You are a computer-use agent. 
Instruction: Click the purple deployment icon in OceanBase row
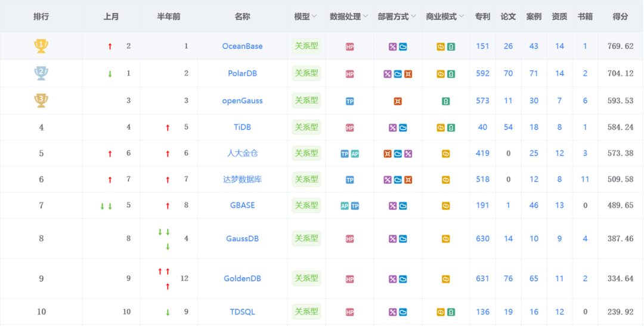click(x=392, y=47)
